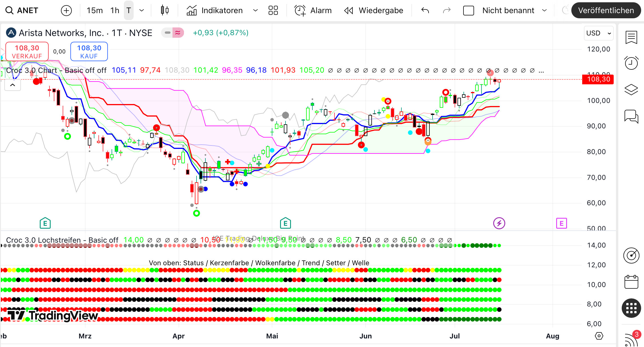The width and height of the screenshot is (644, 347).
Task: Click the 108,30 KAUF buy button
Action: point(89,51)
